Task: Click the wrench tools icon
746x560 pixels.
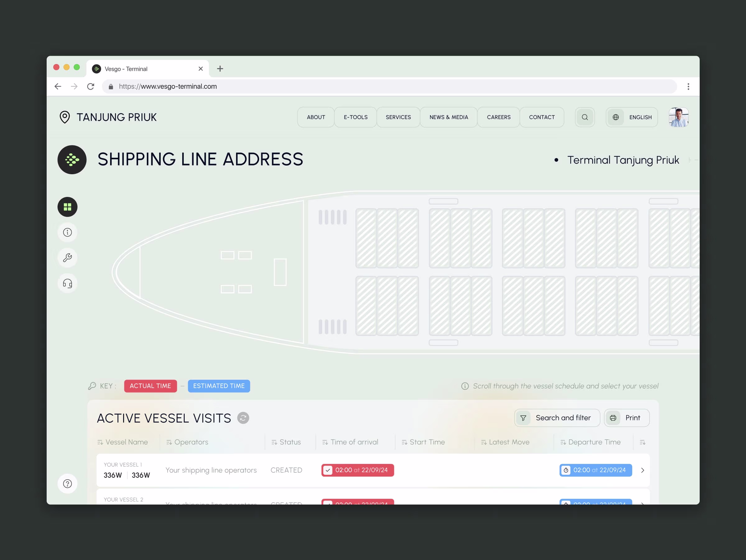Action: (67, 258)
